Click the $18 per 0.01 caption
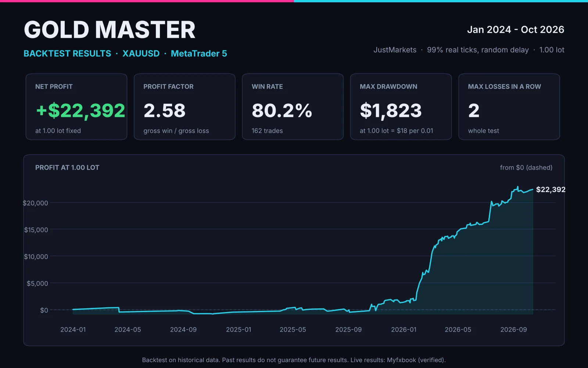Image resolution: width=588 pixels, height=368 pixels. 415,131
